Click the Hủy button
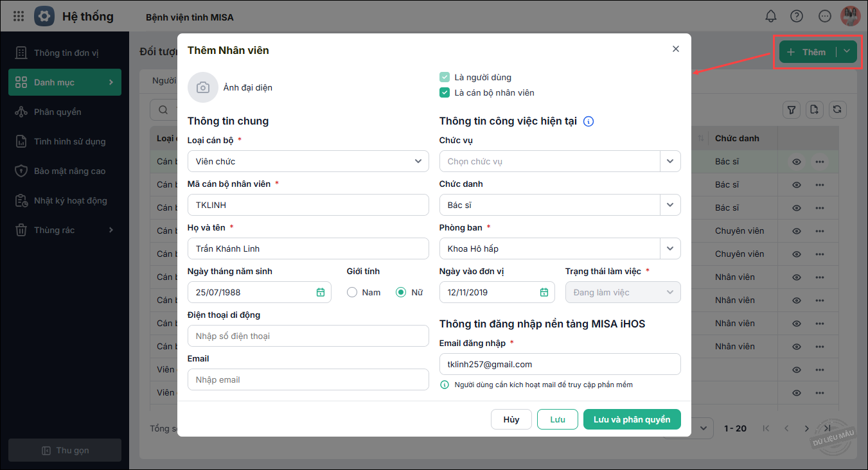Viewport: 868px width, 470px height. 511,419
